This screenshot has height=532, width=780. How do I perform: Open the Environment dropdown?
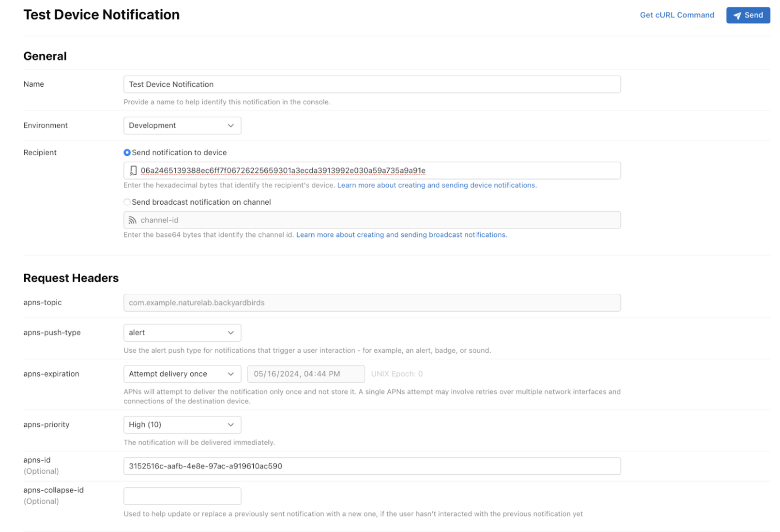point(182,126)
